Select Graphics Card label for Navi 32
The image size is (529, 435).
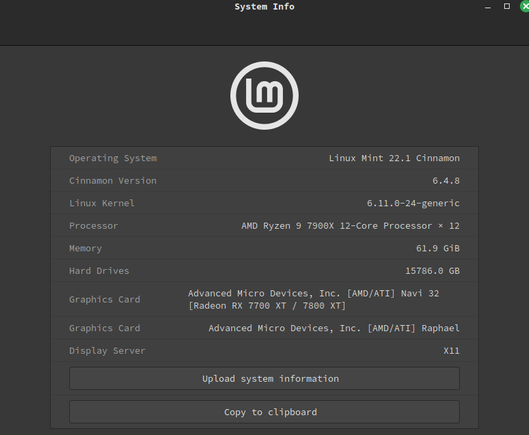click(105, 300)
